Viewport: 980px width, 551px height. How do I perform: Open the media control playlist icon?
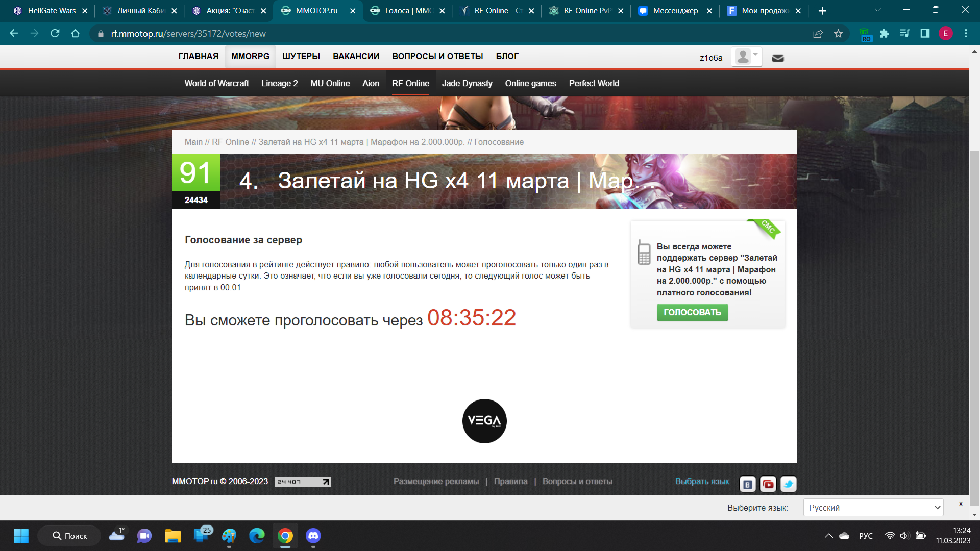point(904,33)
